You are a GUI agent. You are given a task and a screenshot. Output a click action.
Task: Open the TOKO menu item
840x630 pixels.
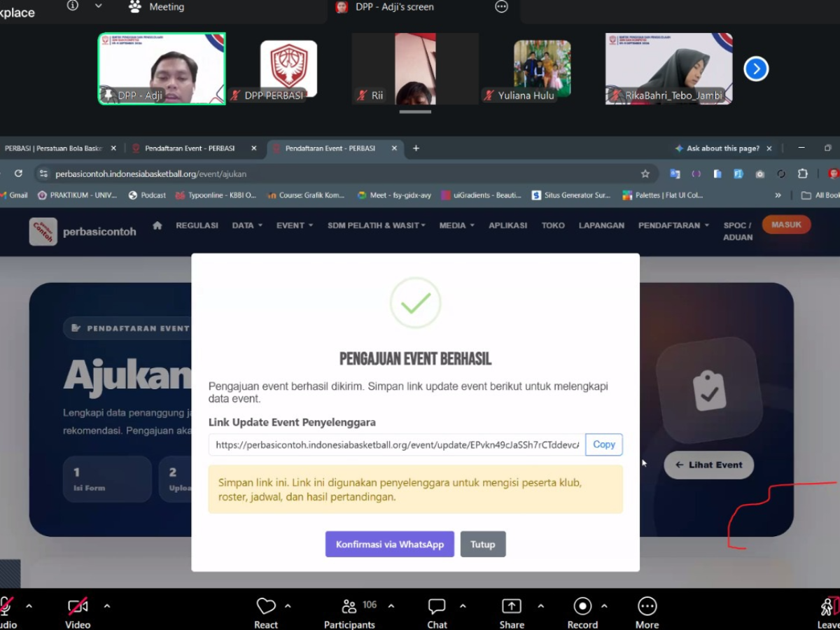(x=553, y=225)
